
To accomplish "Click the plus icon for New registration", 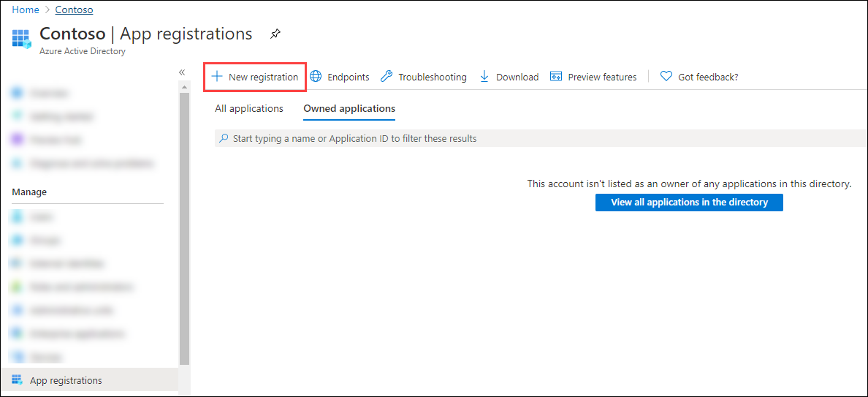I will point(216,77).
